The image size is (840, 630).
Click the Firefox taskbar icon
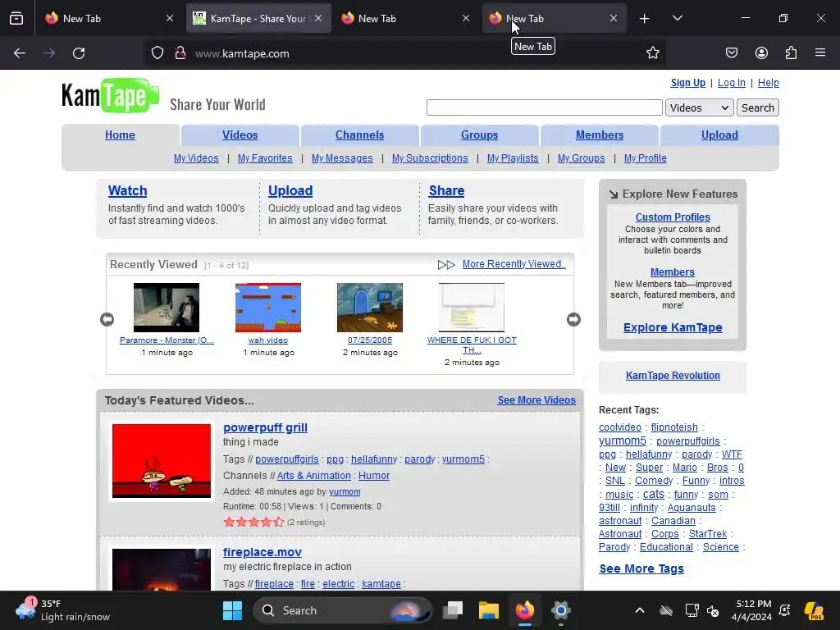click(x=525, y=610)
